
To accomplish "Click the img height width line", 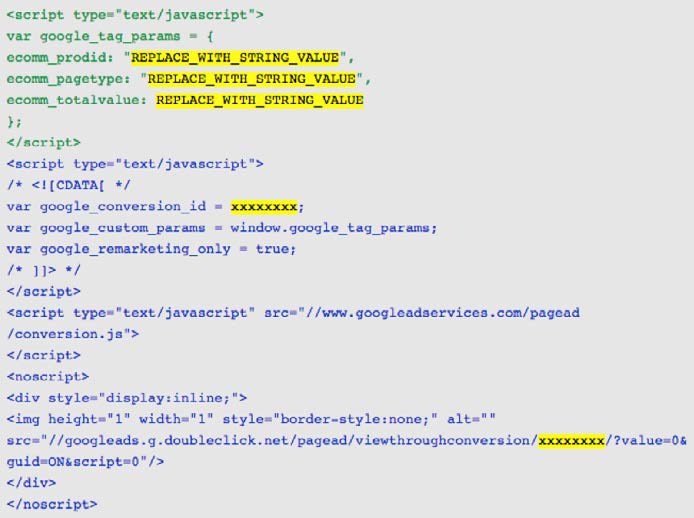I will (x=251, y=419).
